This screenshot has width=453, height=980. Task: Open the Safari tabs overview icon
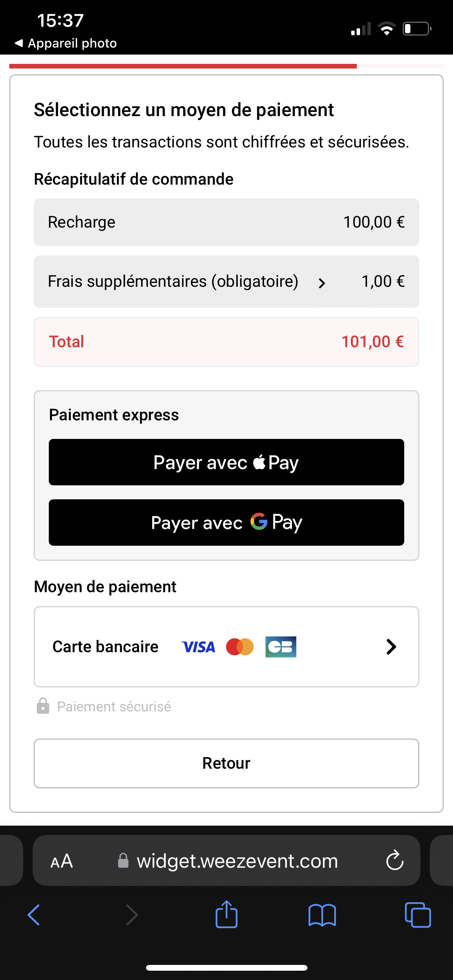click(x=417, y=915)
